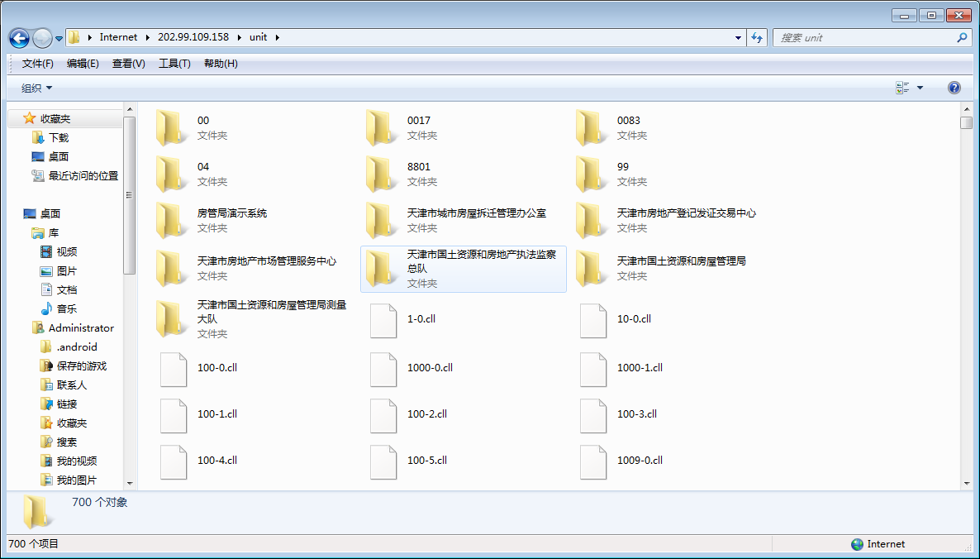The width and height of the screenshot is (980, 559).
Task: Click the search magnifier icon
Action: point(962,37)
